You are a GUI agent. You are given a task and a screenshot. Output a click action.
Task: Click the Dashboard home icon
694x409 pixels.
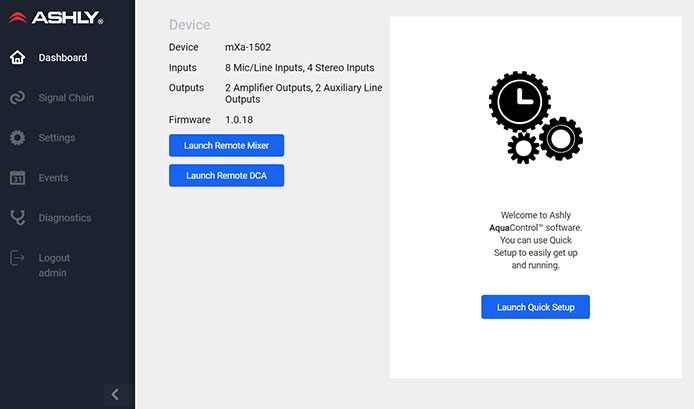[x=17, y=58]
